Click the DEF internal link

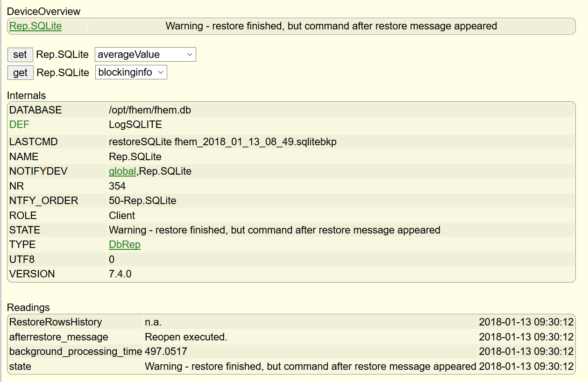[19, 125]
